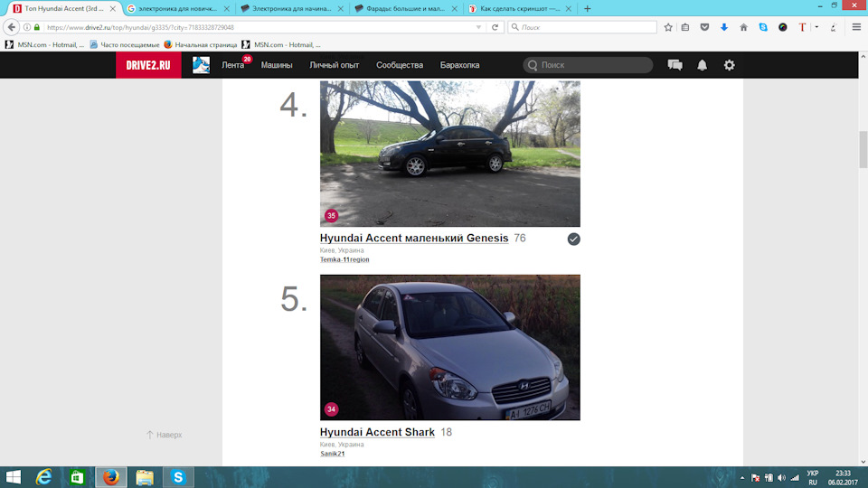Close the 'Топ Hyundai Accent' tab
868x488 pixels.
(x=113, y=9)
